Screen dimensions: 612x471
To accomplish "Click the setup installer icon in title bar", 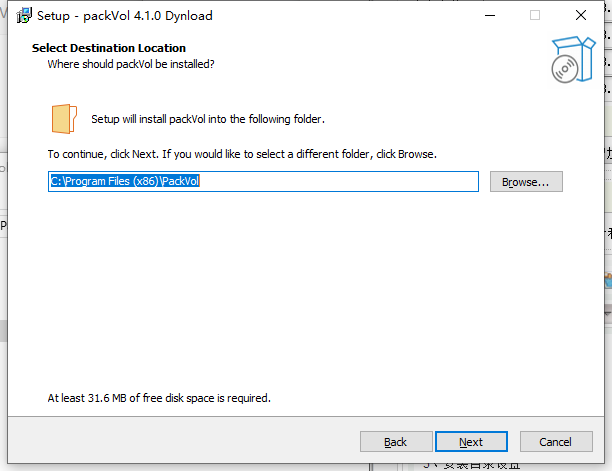I will [x=24, y=16].
